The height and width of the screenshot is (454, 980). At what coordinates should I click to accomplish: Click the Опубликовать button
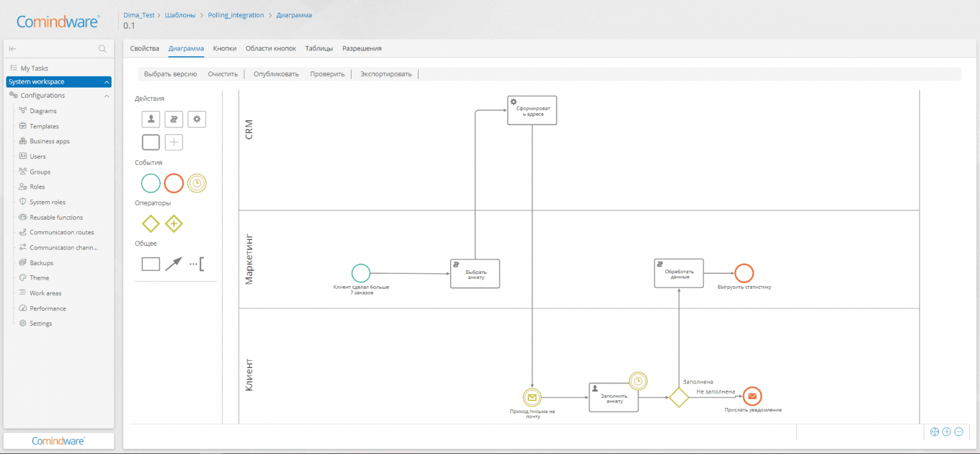click(x=276, y=74)
